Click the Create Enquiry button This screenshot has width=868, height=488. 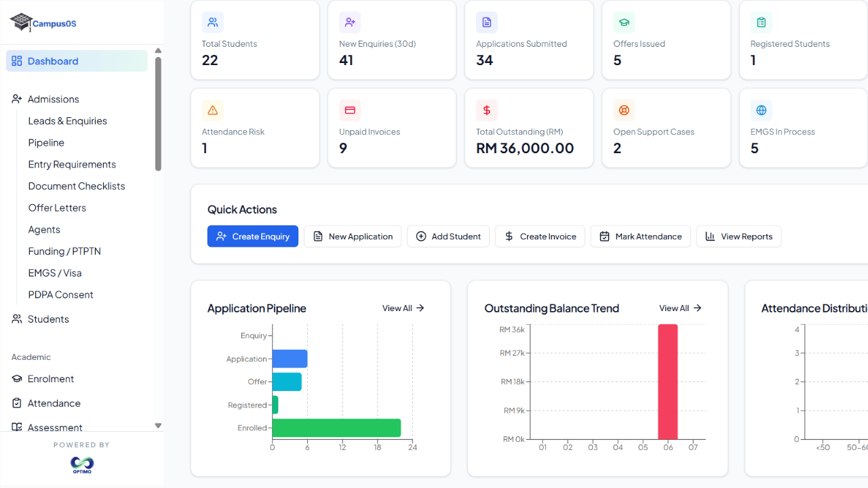coord(253,237)
